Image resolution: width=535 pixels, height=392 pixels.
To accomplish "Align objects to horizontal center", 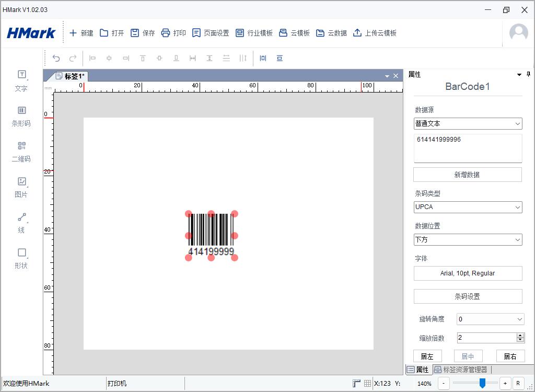I will point(109,58).
